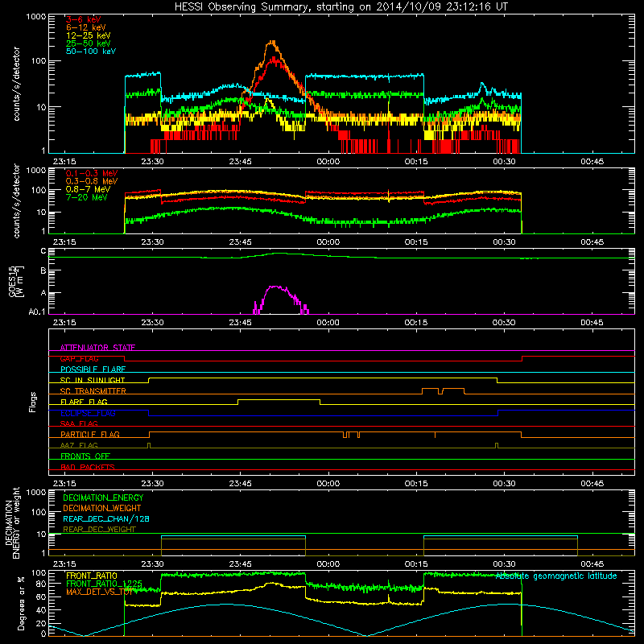644x644 pixels.
Task: Select the PARTICLE_FLAG label
Action: [x=90, y=435]
